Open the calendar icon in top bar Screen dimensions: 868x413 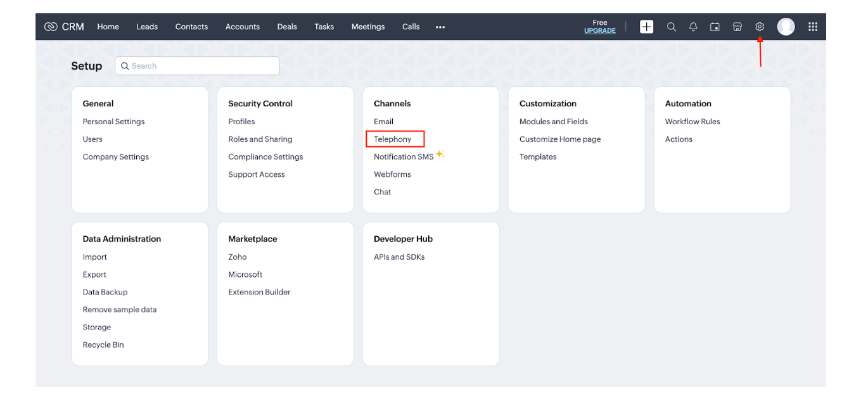tap(715, 27)
